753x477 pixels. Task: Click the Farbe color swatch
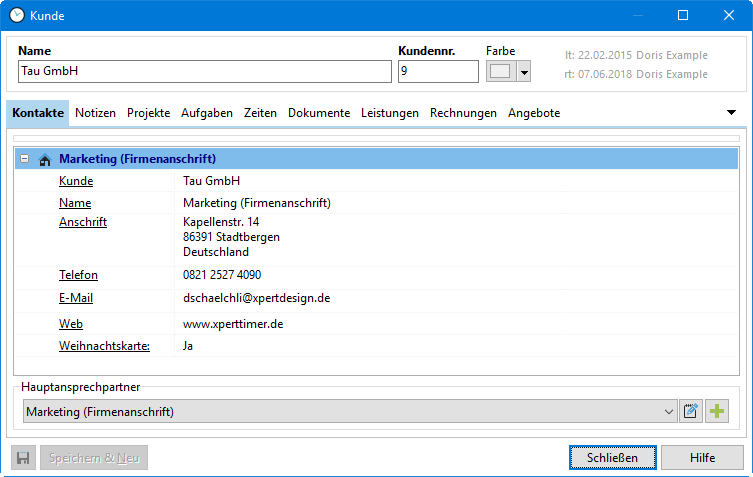[x=500, y=72]
